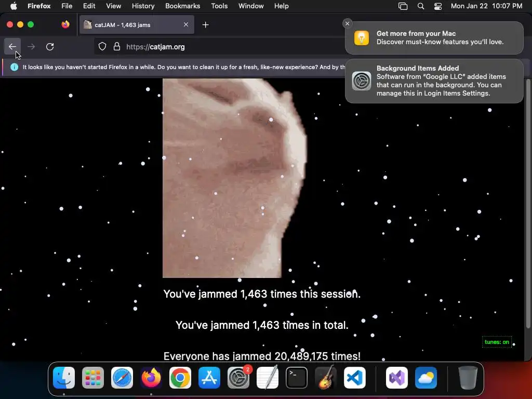532x399 pixels.
Task: Open the File menu
Action: point(67,6)
